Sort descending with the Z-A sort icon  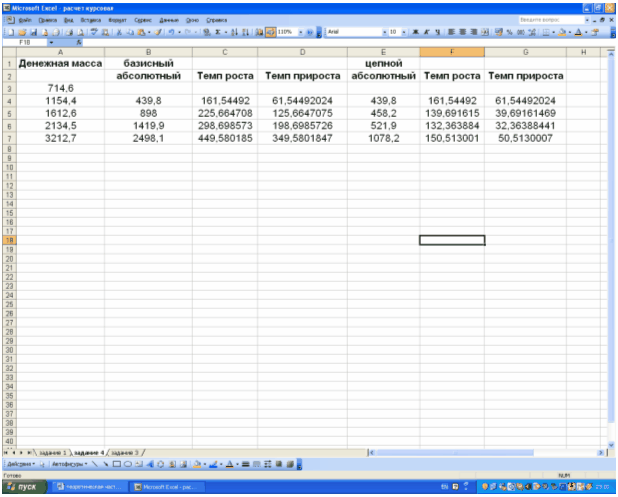tap(245, 32)
